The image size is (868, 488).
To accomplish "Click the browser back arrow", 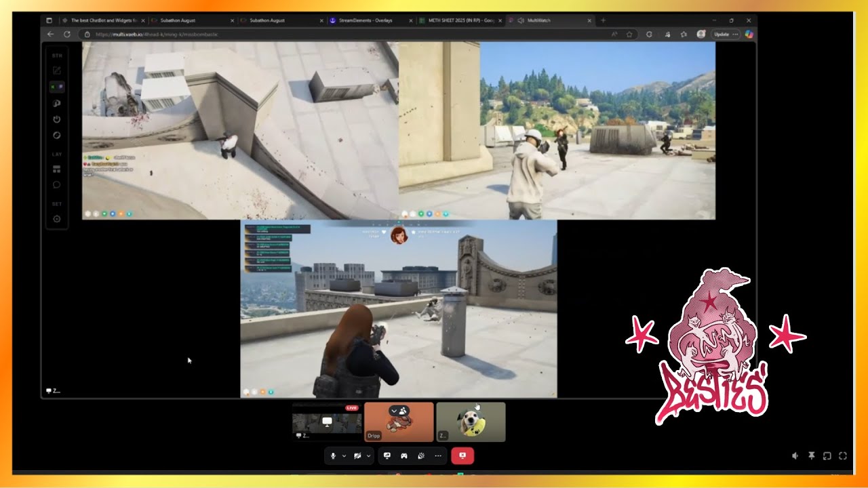I will pyautogui.click(x=51, y=34).
